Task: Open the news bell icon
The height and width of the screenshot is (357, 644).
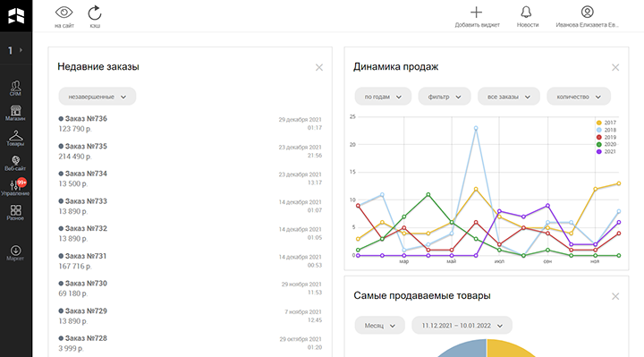Action: coord(527,17)
